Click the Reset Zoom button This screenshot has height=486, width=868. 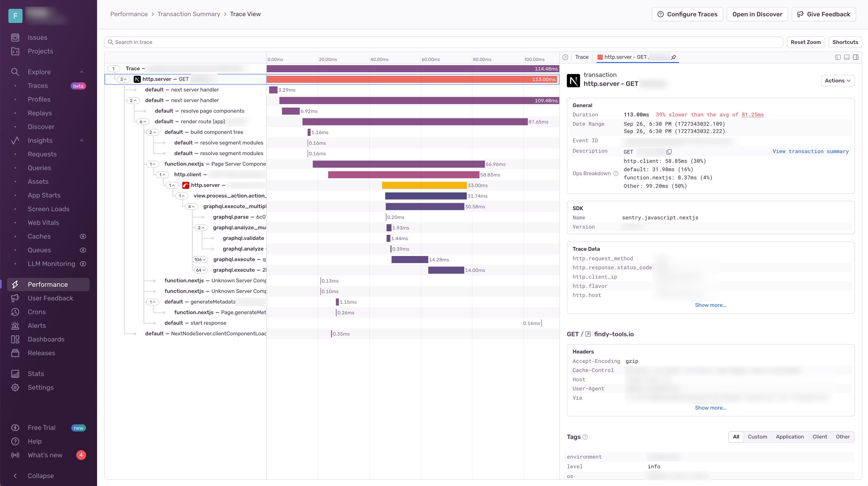point(805,42)
